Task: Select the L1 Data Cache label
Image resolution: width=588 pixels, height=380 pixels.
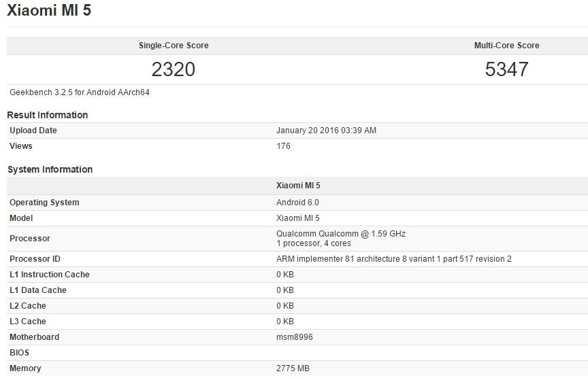Action: [38, 290]
